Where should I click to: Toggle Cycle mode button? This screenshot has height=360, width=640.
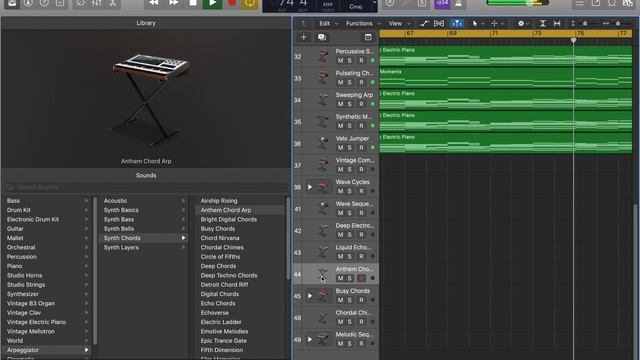coord(250,4)
